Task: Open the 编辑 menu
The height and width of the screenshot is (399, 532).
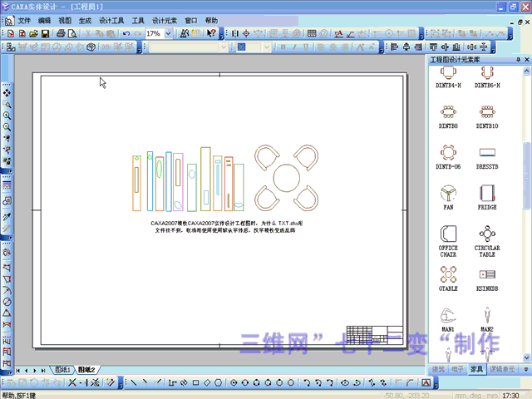Action: 44,21
